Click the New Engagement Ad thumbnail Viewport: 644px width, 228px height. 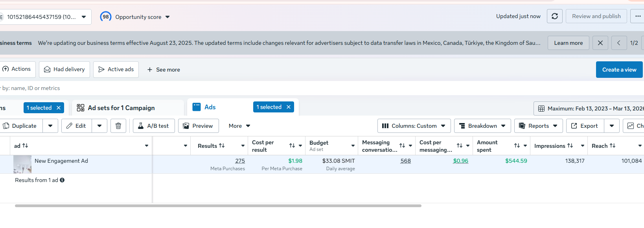pos(22,164)
